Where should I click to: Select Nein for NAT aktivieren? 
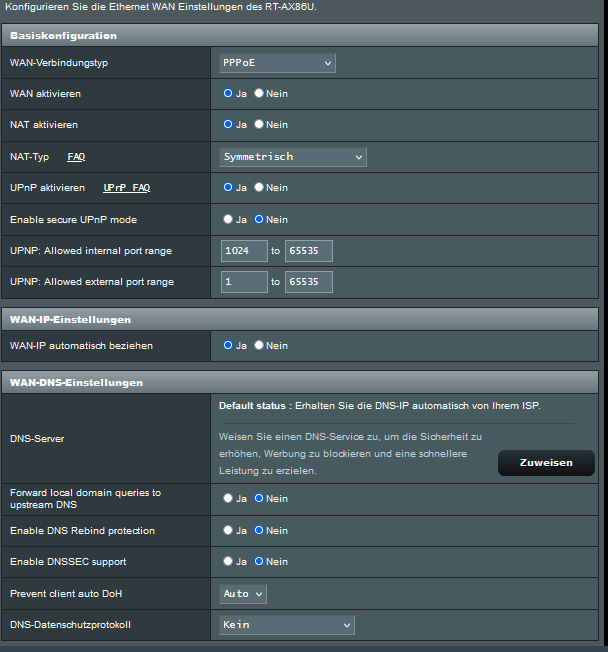[x=259, y=124]
